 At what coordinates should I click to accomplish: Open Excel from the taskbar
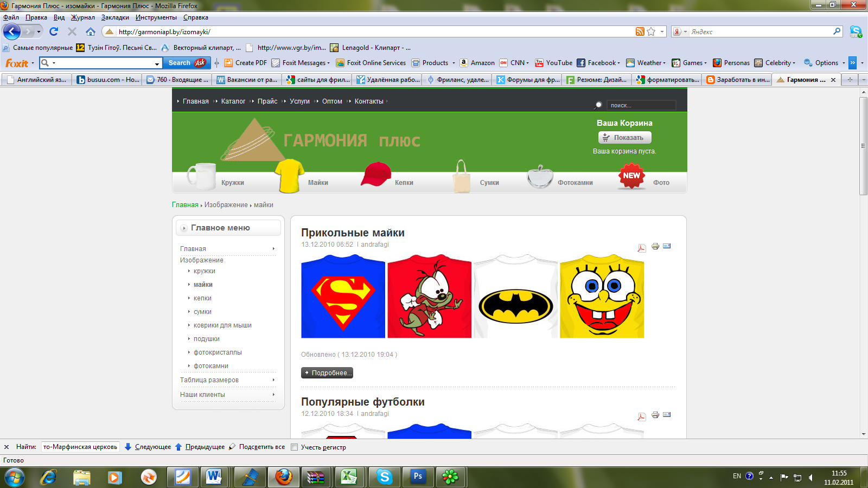tap(348, 477)
